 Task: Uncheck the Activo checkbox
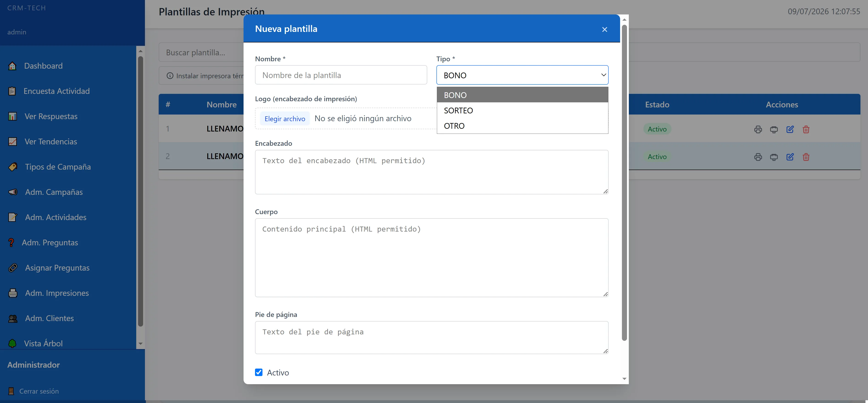pyautogui.click(x=259, y=372)
